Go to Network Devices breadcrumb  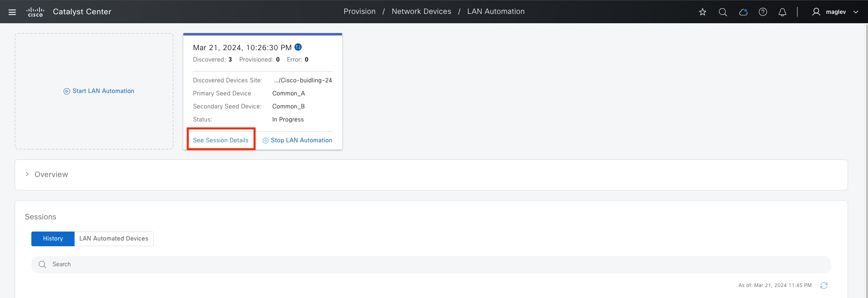click(422, 11)
